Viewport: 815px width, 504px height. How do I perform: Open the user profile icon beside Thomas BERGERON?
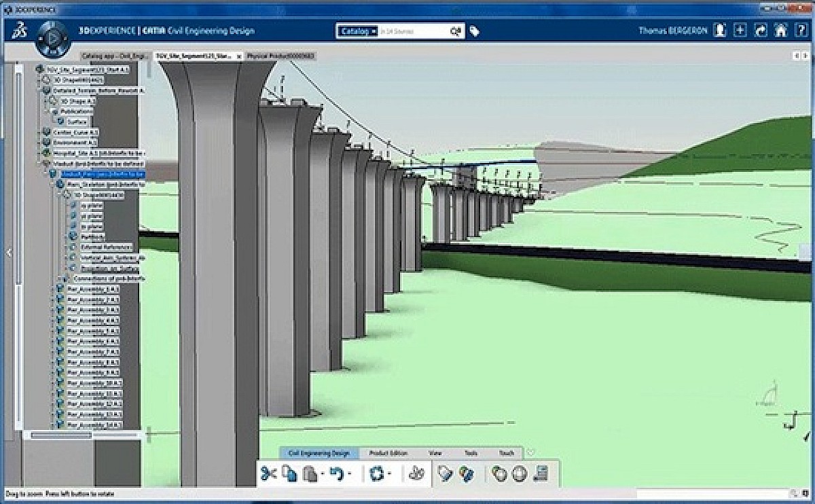[719, 31]
